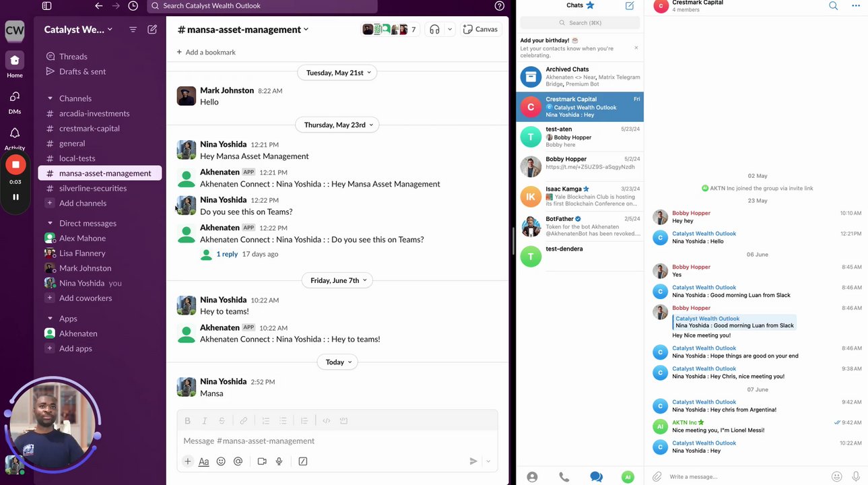The width and height of the screenshot is (868, 485).
Task: Stop the screen recording
Action: click(15, 164)
